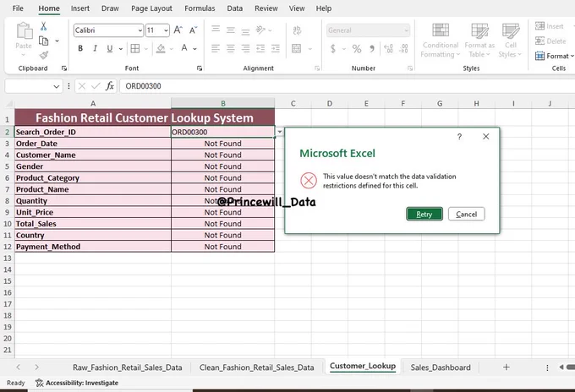Viewport: 575px width, 392px height.
Task: Switch to the Insert ribbon tab
Action: pyautogui.click(x=80, y=8)
